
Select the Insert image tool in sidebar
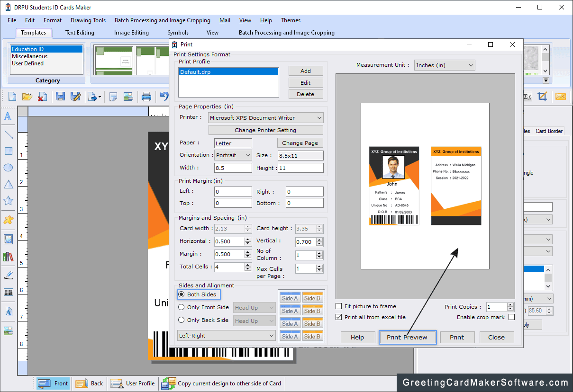[x=8, y=239]
